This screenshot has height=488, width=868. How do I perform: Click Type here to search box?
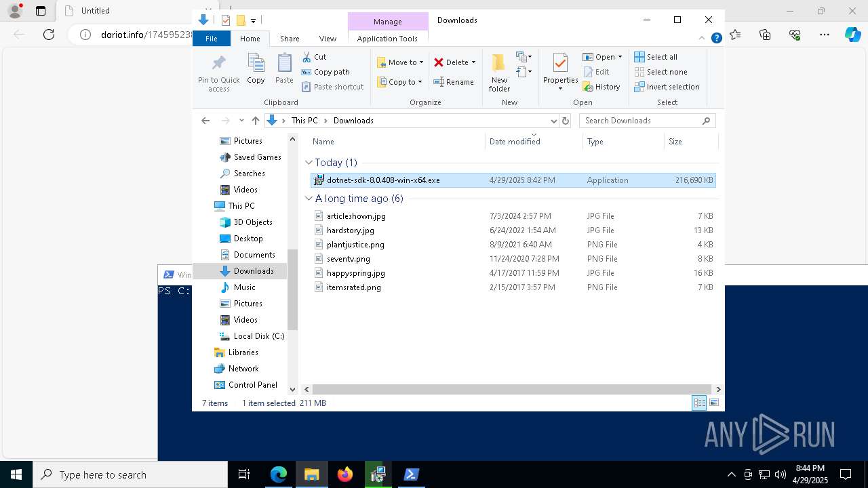130,474
